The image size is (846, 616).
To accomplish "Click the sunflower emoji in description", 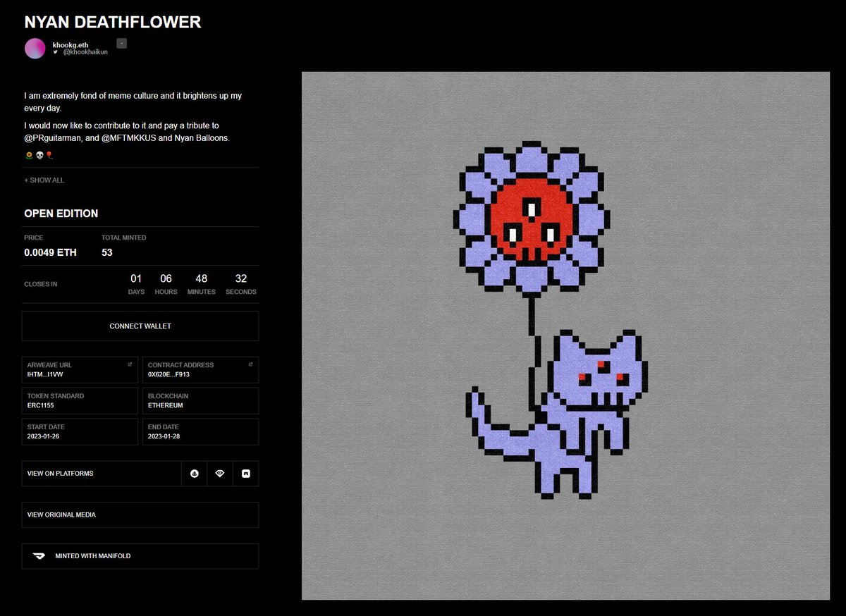I will (x=28, y=154).
